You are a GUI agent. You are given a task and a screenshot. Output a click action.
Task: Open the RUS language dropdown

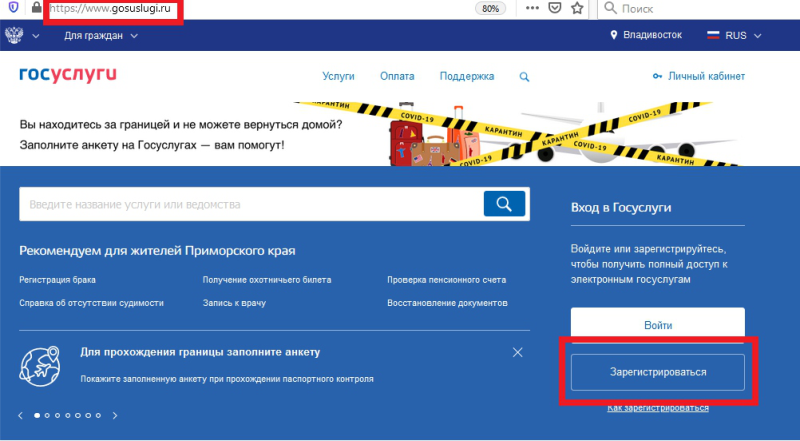click(735, 35)
